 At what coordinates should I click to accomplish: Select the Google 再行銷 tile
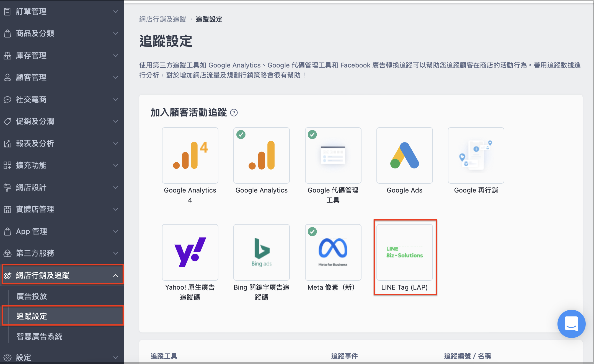coord(476,155)
